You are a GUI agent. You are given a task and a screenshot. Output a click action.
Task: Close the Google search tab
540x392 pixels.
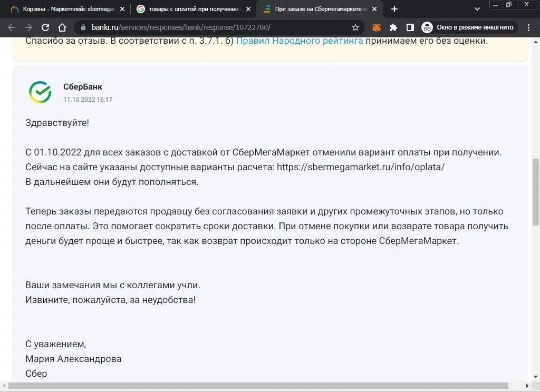pyautogui.click(x=248, y=9)
